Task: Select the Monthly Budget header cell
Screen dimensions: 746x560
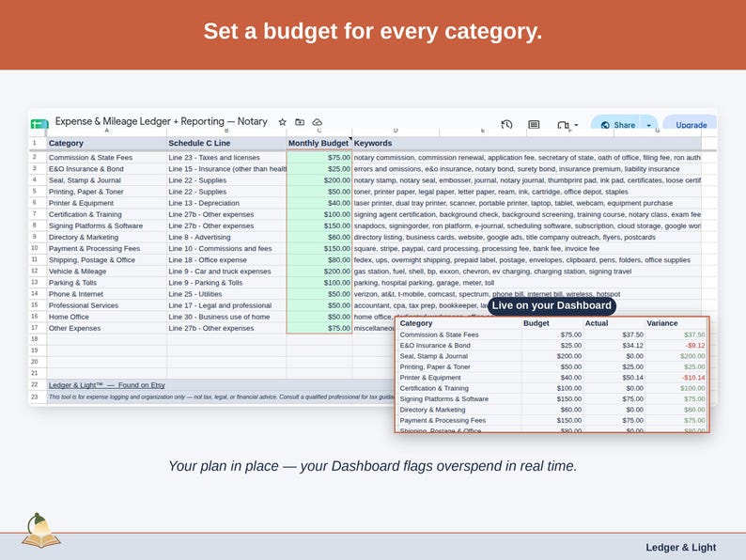Action: click(x=319, y=143)
